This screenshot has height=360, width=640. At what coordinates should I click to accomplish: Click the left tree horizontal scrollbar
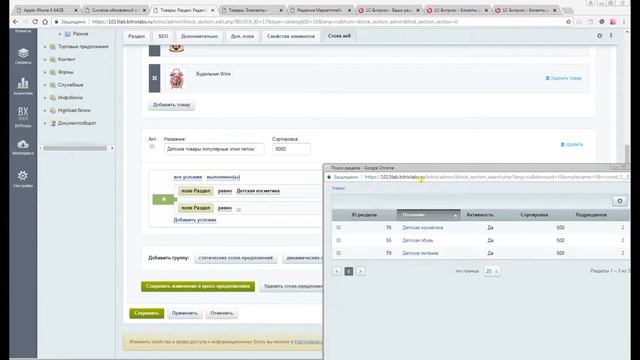(x=75, y=148)
